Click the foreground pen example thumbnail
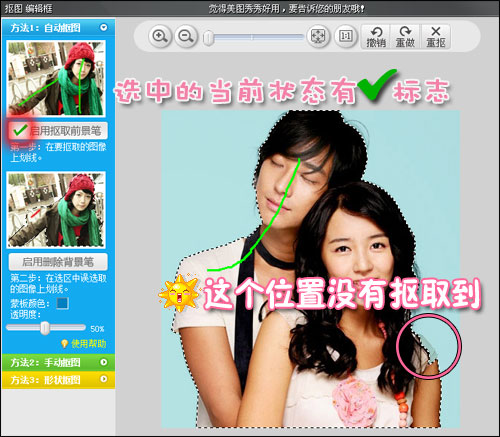Viewport: 500px width, 437px height. 56,79
